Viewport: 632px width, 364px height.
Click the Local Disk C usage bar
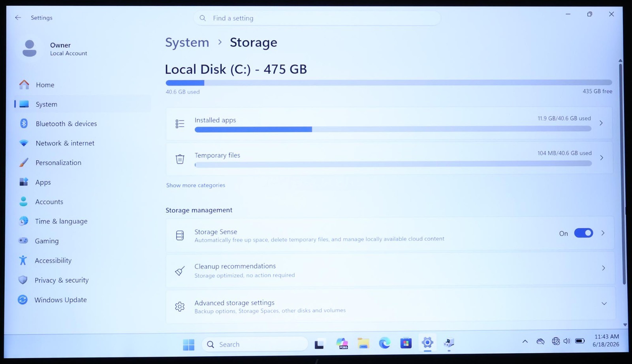click(x=389, y=83)
